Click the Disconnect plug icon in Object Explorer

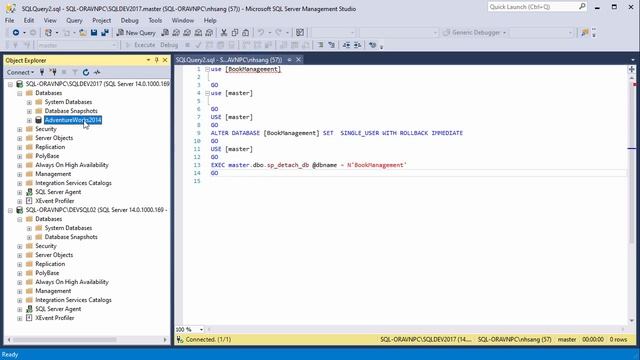(53, 72)
